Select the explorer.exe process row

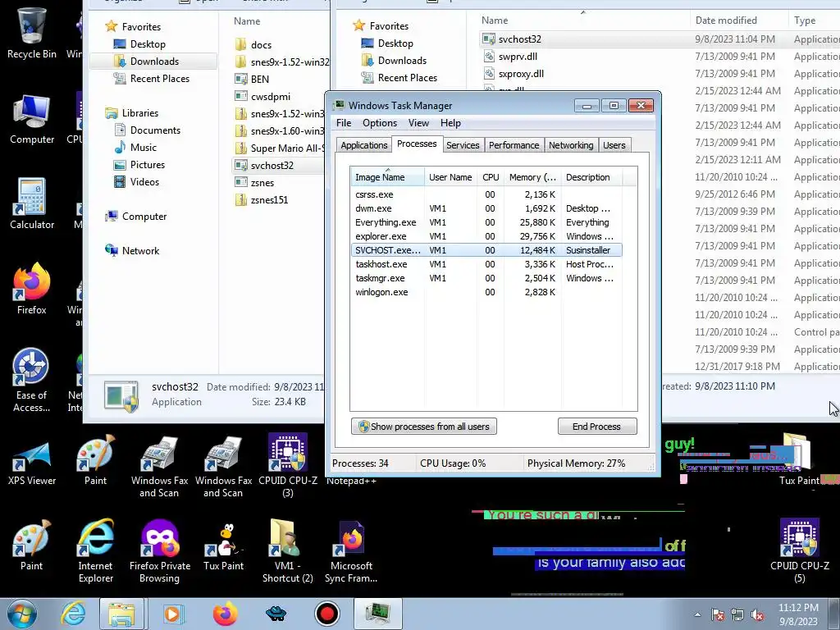[486, 236]
